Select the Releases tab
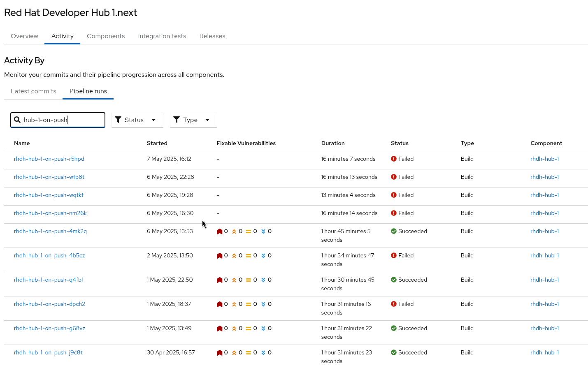The width and height of the screenshot is (588, 368). point(212,36)
